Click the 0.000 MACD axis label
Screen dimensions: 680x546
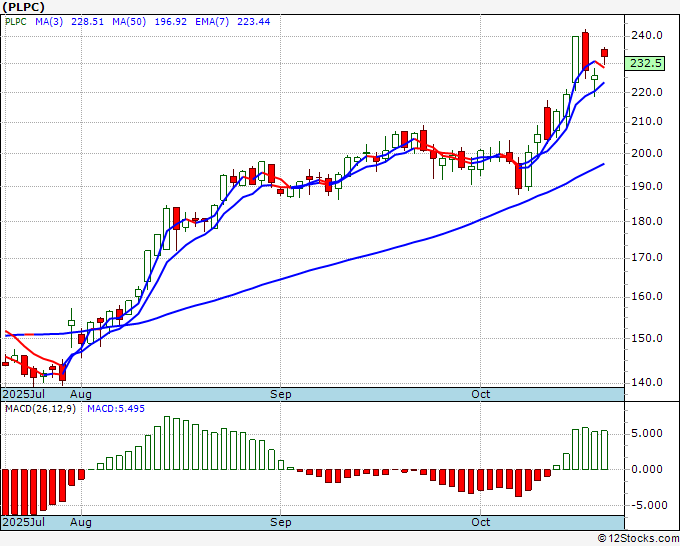[647, 469]
